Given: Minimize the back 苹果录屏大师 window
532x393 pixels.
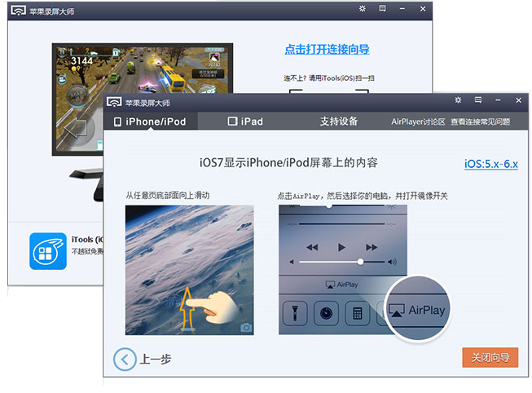Looking at the screenshot, I should [x=402, y=9].
